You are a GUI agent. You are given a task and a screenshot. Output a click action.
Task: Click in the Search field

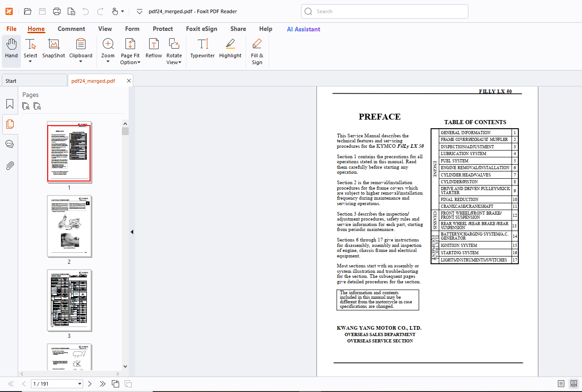click(x=384, y=11)
